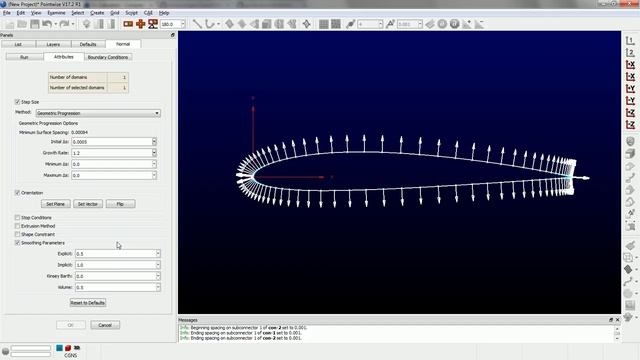Screen dimensions: 640x360
Task: Switch to the Layers tab
Action: 53,44
